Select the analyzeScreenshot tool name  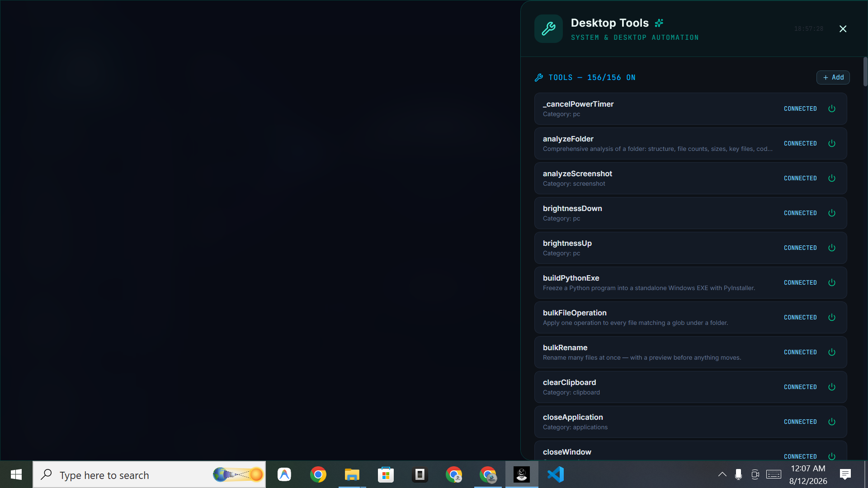tap(577, 174)
